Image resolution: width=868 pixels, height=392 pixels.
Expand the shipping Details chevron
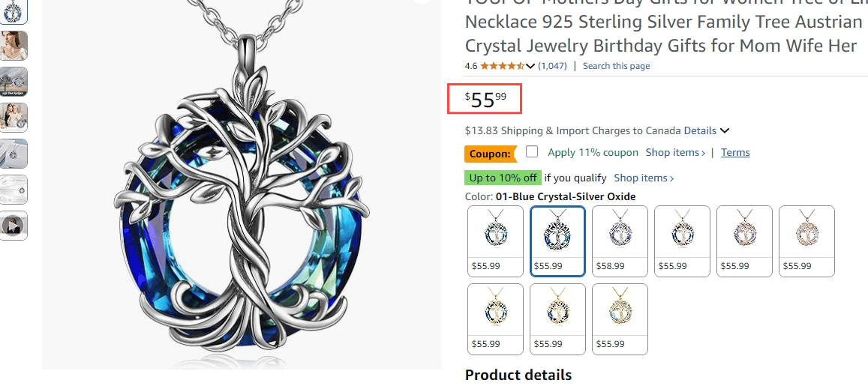725,131
